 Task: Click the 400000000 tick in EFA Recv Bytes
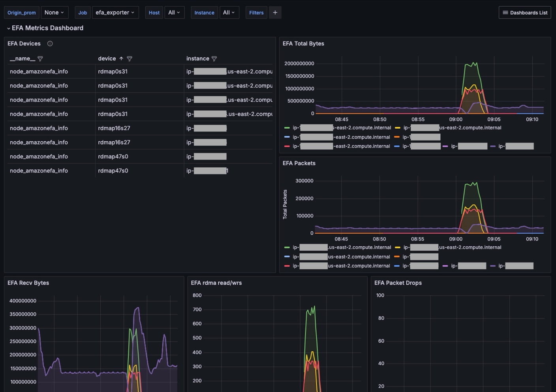coord(23,301)
